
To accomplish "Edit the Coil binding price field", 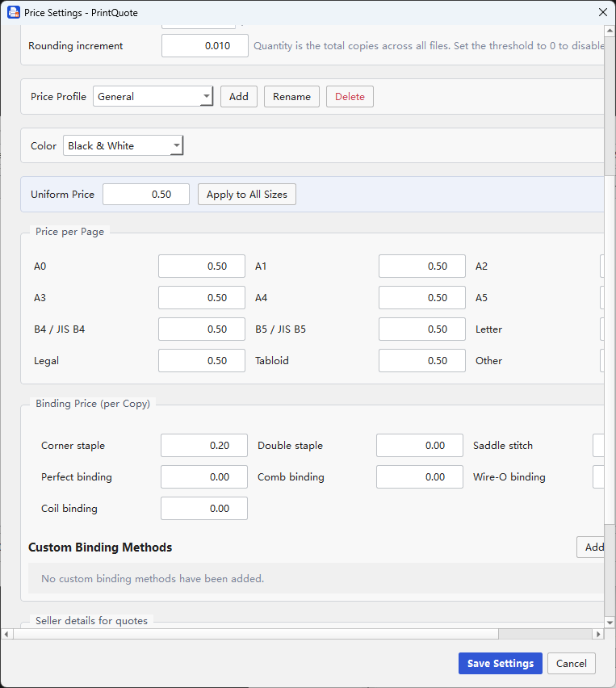I will (x=204, y=509).
